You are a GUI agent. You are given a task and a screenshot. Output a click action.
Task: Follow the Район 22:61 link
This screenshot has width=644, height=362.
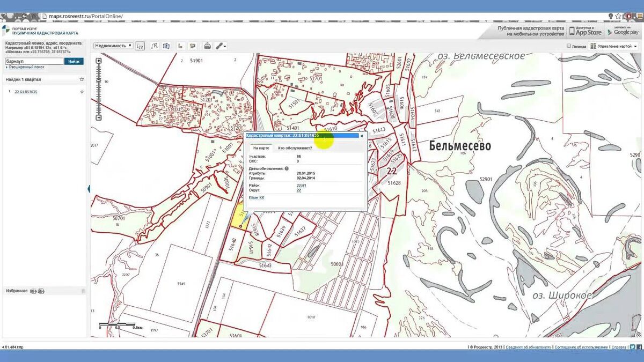(x=301, y=185)
